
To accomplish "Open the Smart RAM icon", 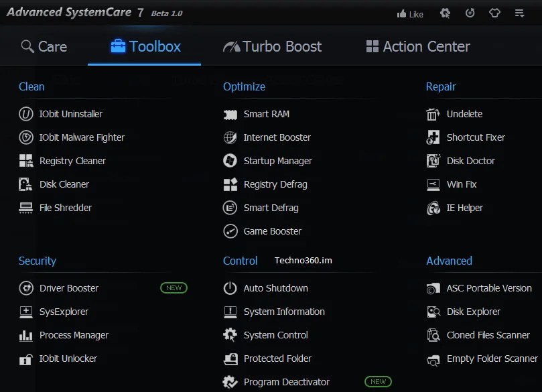I will [230, 115].
